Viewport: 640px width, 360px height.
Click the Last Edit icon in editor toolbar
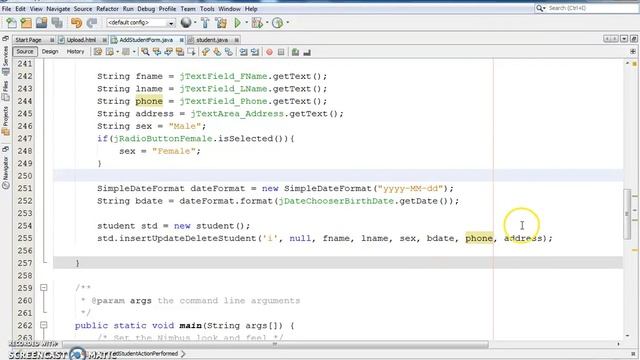pyautogui.click(x=98, y=52)
